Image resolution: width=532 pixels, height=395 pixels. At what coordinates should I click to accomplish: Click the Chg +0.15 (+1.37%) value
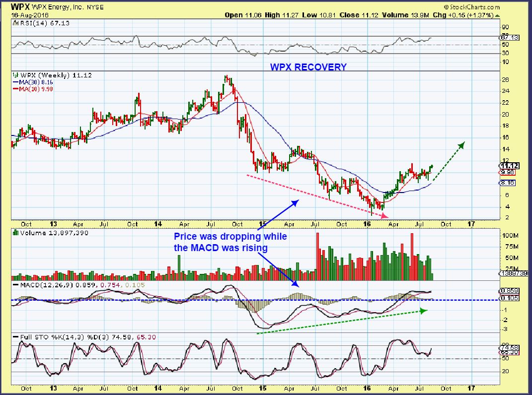[x=463, y=15]
